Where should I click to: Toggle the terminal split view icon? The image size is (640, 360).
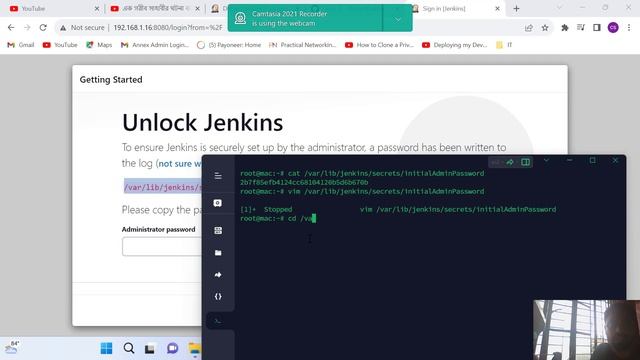coord(525,162)
